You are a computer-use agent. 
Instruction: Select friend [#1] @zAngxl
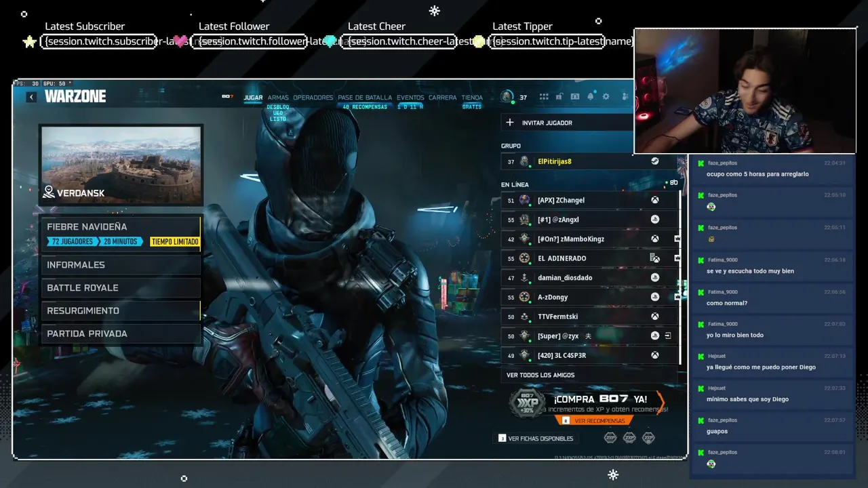click(x=589, y=220)
